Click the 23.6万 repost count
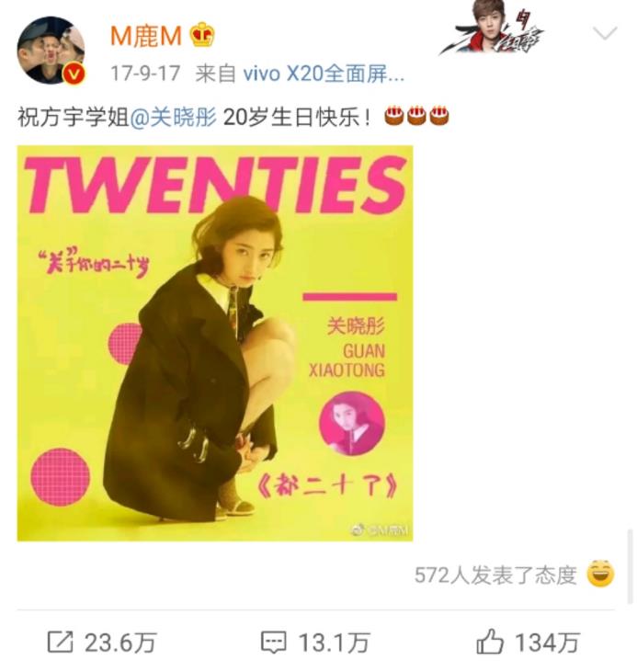Screen dimensions: 637x672 tap(120, 643)
